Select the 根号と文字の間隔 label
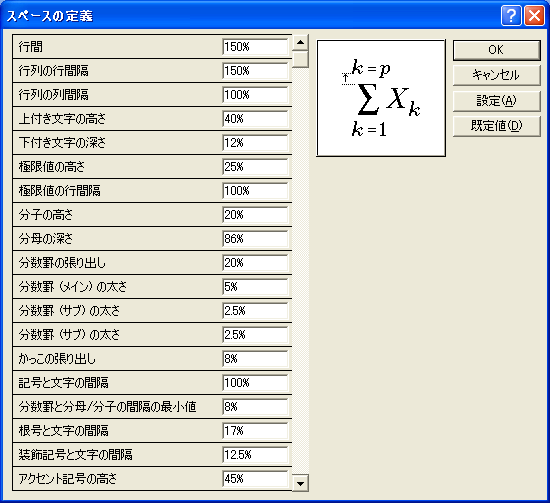Screen dimensions: 550x503 pyautogui.click(x=64, y=431)
